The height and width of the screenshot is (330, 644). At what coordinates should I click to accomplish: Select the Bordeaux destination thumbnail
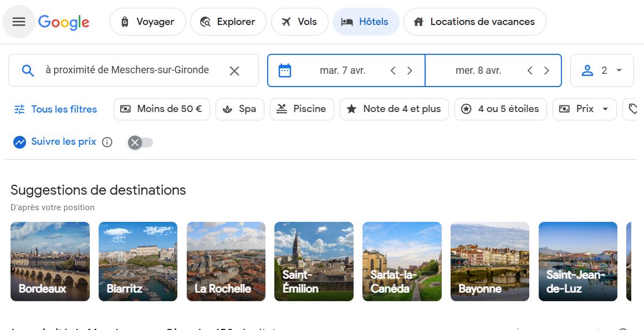coord(50,261)
